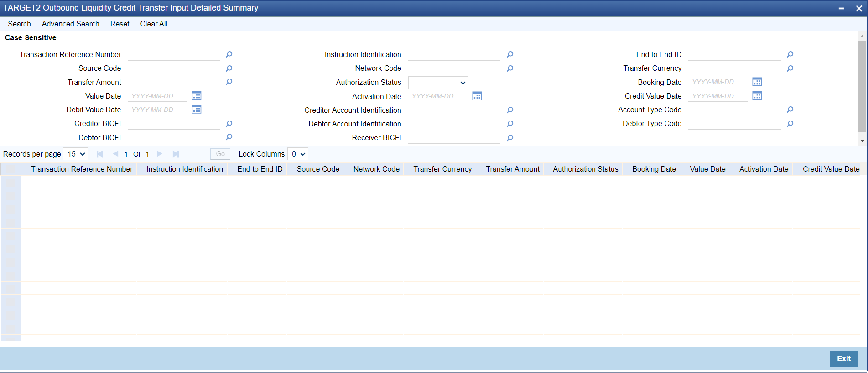Sort by Transfer Currency column header
The width and height of the screenshot is (868, 373).
[442, 169]
